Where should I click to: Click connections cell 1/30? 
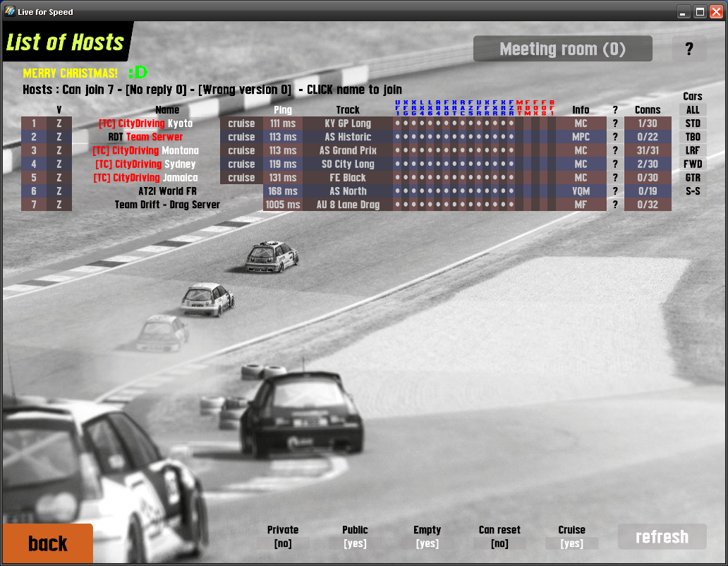[x=648, y=124]
